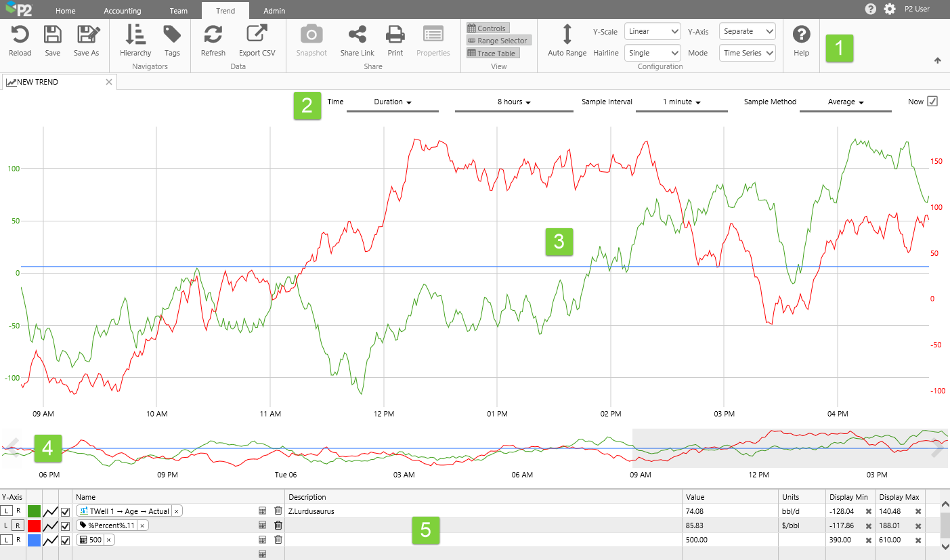Click the Help button in ribbon
The image size is (950, 560).
[801, 41]
